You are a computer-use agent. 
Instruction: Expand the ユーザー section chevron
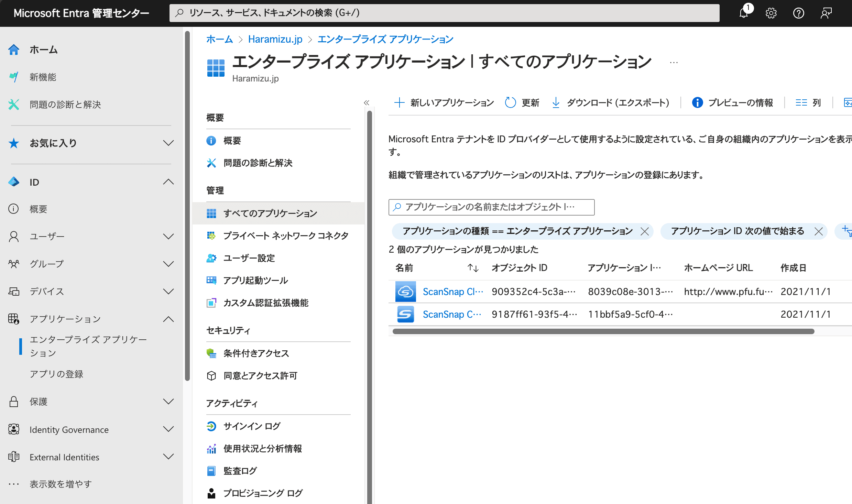pos(168,237)
